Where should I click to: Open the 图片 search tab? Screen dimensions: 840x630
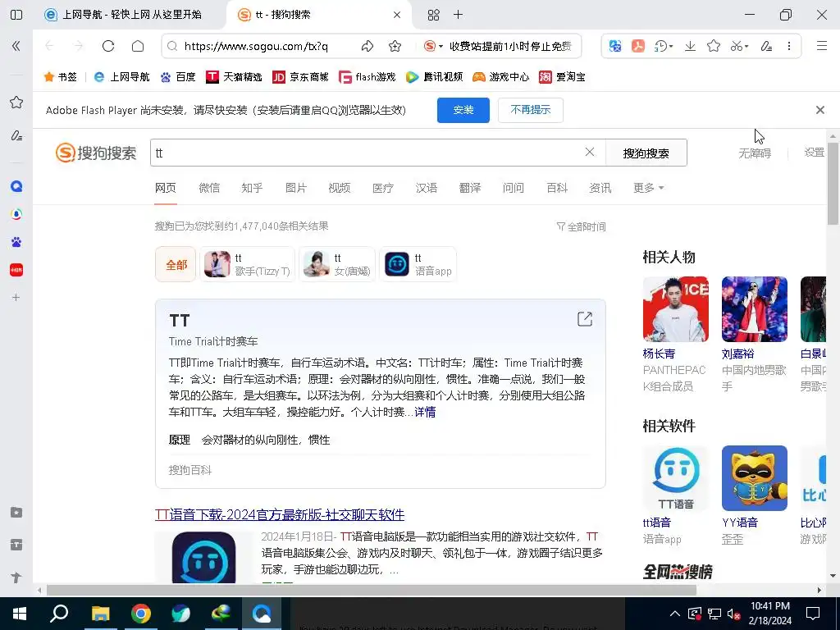tap(295, 188)
